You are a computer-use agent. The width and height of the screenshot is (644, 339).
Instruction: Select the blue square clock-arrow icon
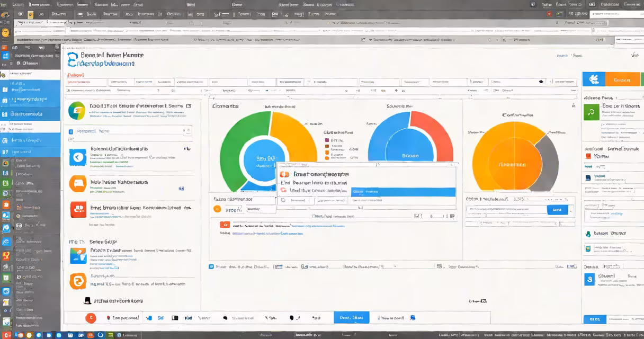(77, 157)
